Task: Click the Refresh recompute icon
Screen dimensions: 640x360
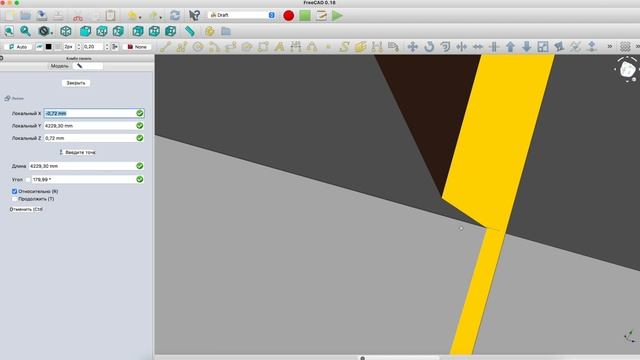Action: coord(175,16)
